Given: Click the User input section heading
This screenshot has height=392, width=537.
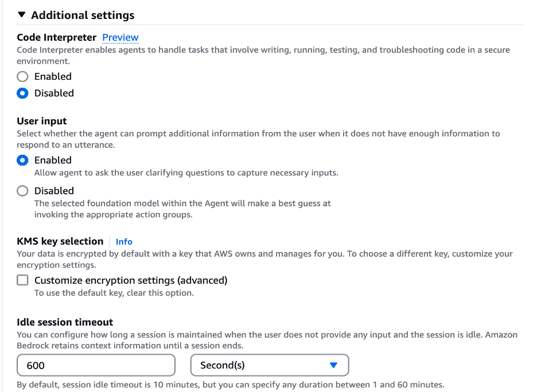Looking at the screenshot, I should [x=41, y=121].
